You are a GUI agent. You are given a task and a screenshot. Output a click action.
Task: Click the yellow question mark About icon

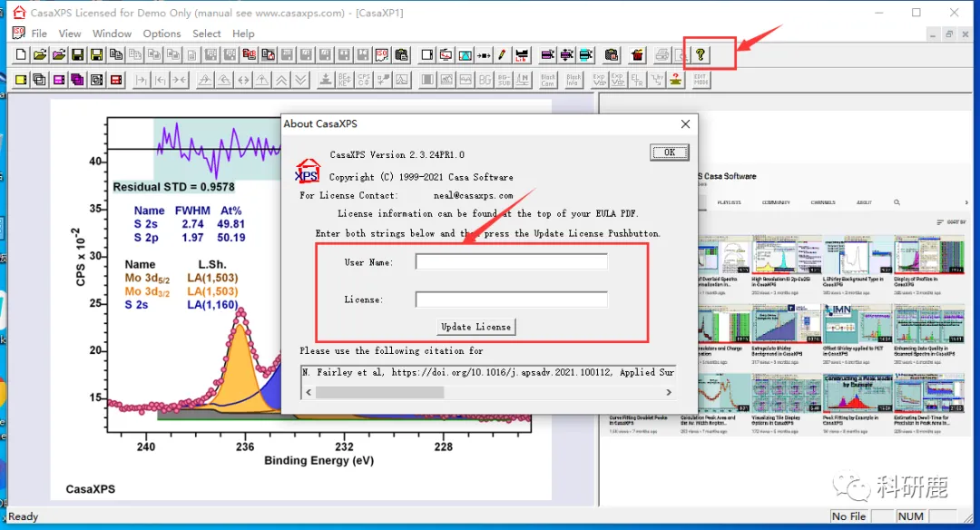point(701,55)
